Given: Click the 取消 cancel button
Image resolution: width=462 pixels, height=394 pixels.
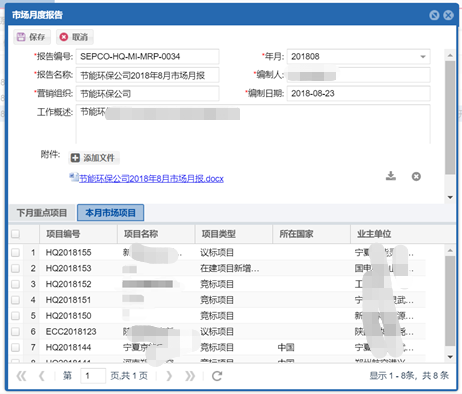Looking at the screenshot, I should [75, 37].
